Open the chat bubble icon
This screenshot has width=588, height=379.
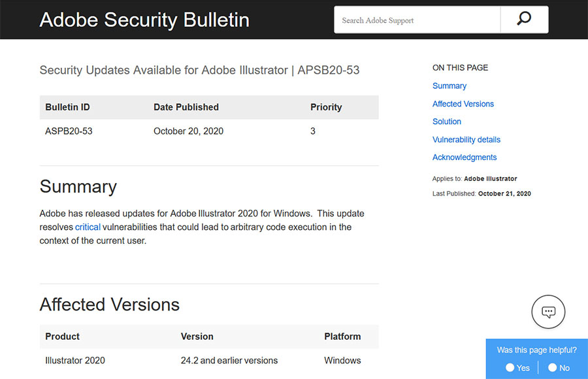coord(548,312)
